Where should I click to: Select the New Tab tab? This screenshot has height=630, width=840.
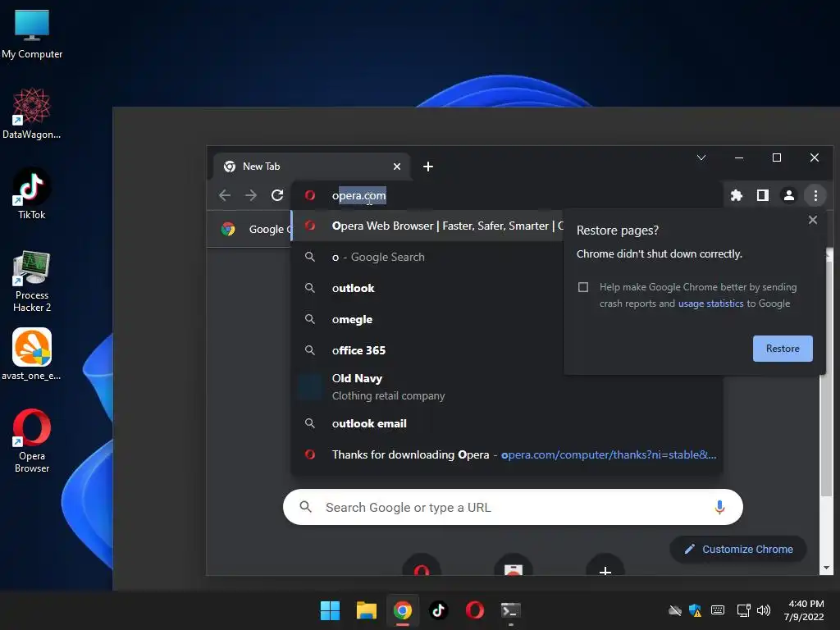point(312,167)
